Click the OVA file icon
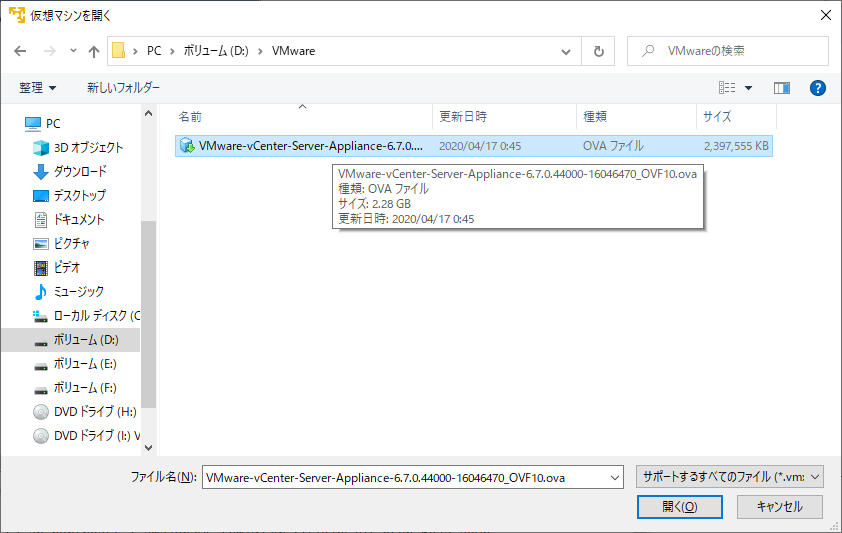The height and width of the screenshot is (533, 842). 187,145
